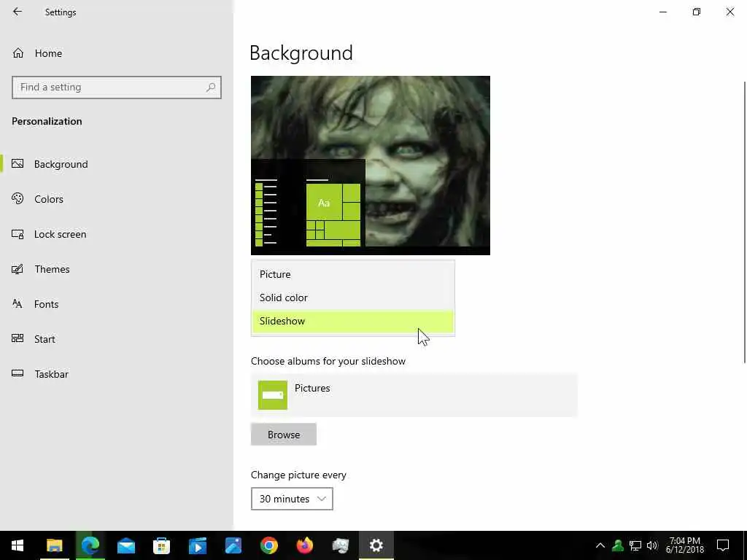The image size is (747, 560).
Task: Choose Solid color background option
Action: tap(353, 297)
